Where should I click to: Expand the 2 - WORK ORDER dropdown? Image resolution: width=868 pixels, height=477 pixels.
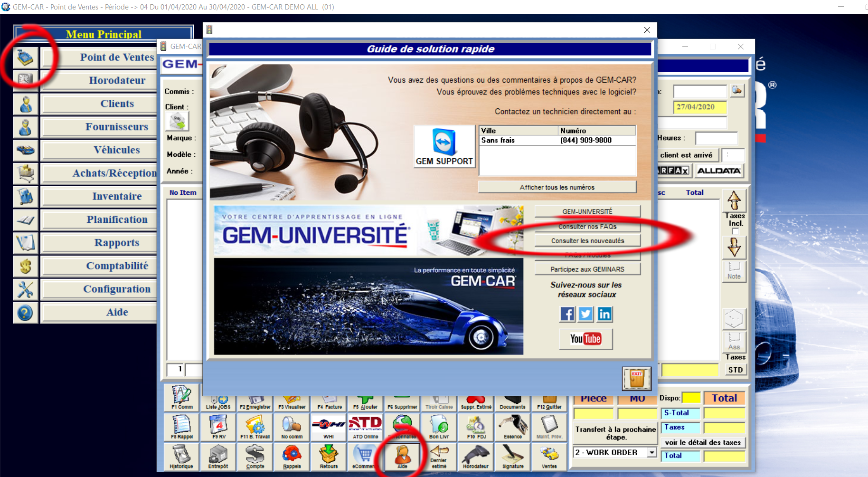[x=652, y=452]
